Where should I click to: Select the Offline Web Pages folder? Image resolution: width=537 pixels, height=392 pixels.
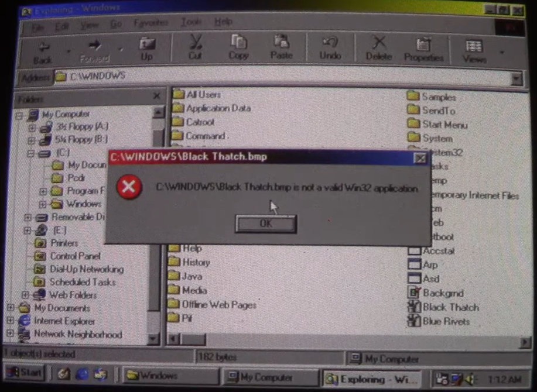pos(219,304)
